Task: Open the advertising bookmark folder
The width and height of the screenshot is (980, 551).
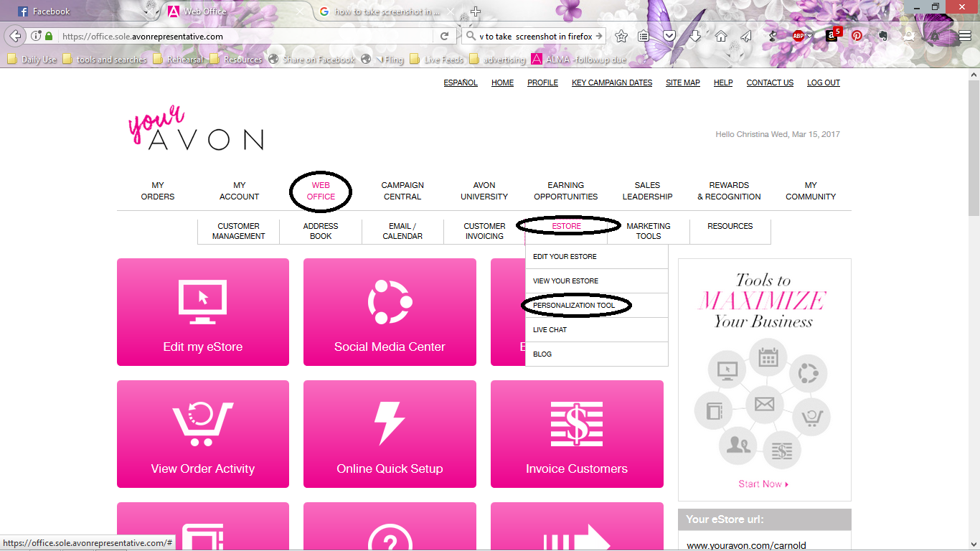Action: (497, 60)
